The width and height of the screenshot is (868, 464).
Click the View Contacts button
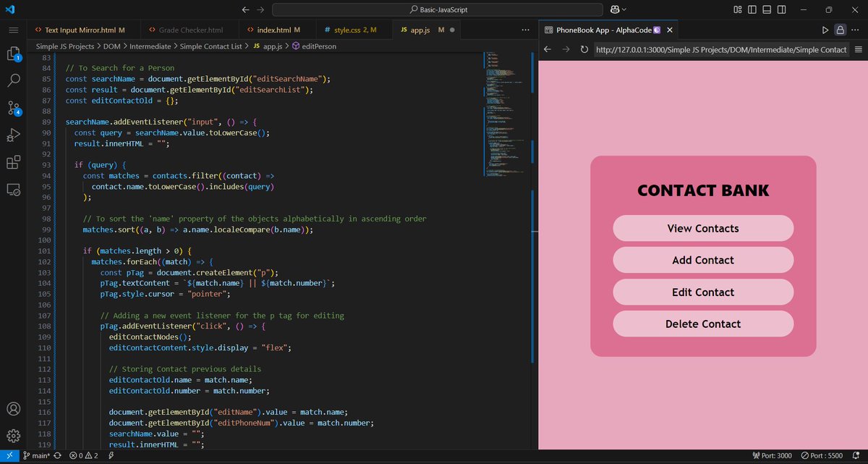point(703,228)
